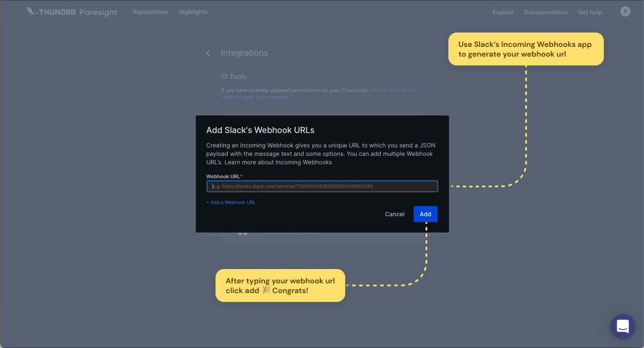Go to the Explore page

coord(503,12)
